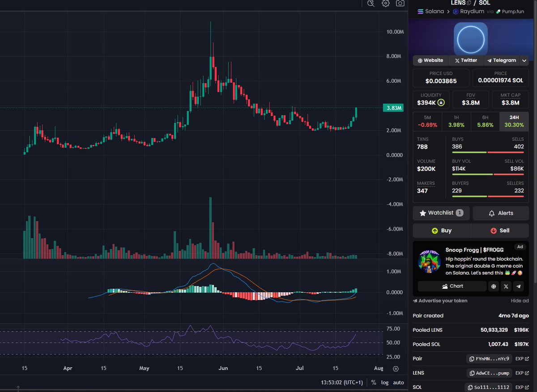Click the LIQUIDITY $394K box
The image size is (537, 392).
pos(431,100)
